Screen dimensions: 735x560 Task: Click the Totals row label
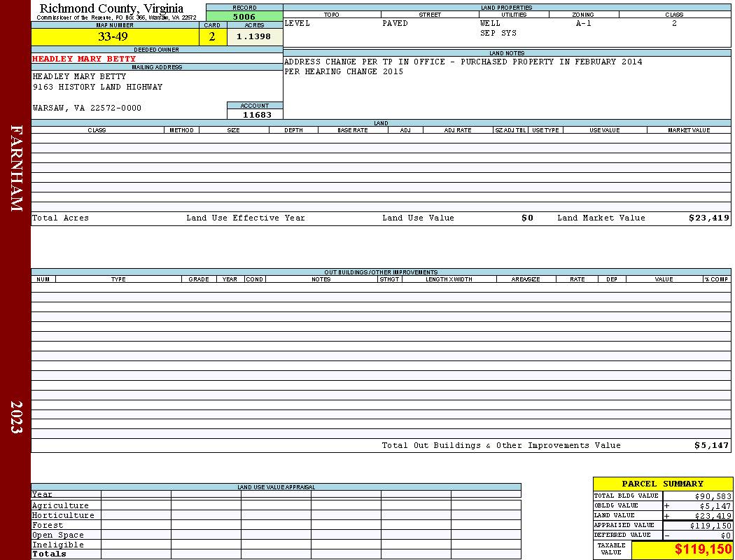click(x=49, y=554)
